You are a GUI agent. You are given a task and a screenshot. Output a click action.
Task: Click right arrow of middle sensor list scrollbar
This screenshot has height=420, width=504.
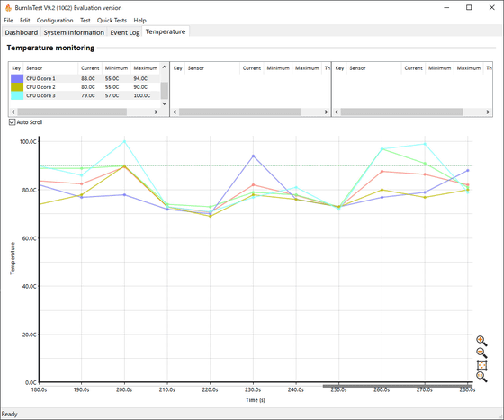[326, 112]
